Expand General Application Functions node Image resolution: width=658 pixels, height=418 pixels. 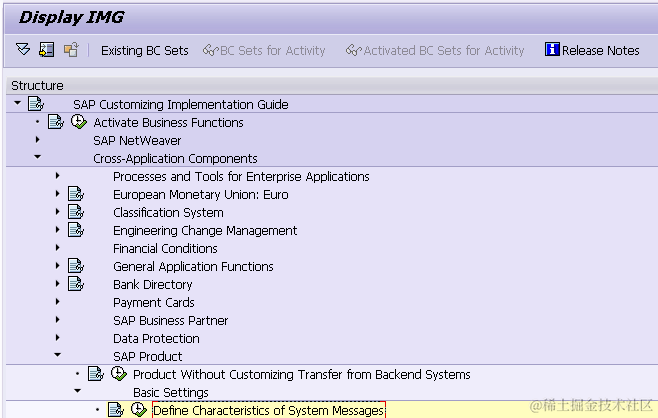[57, 265]
